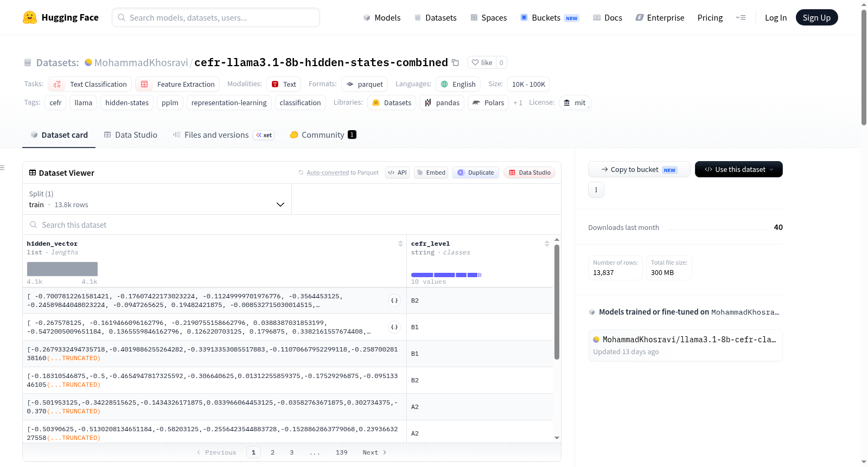Open Docs in top navigation
Viewport: 868px width, 467px height.
608,17
